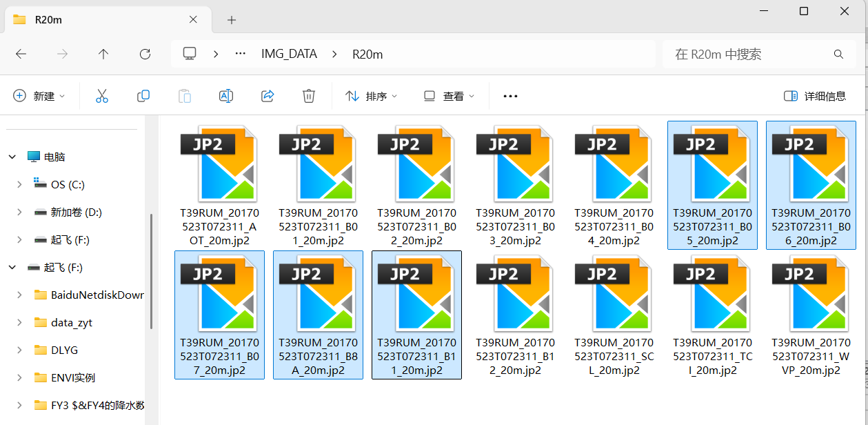
Task: Open the 排序 sort dropdown
Action: 372,97
